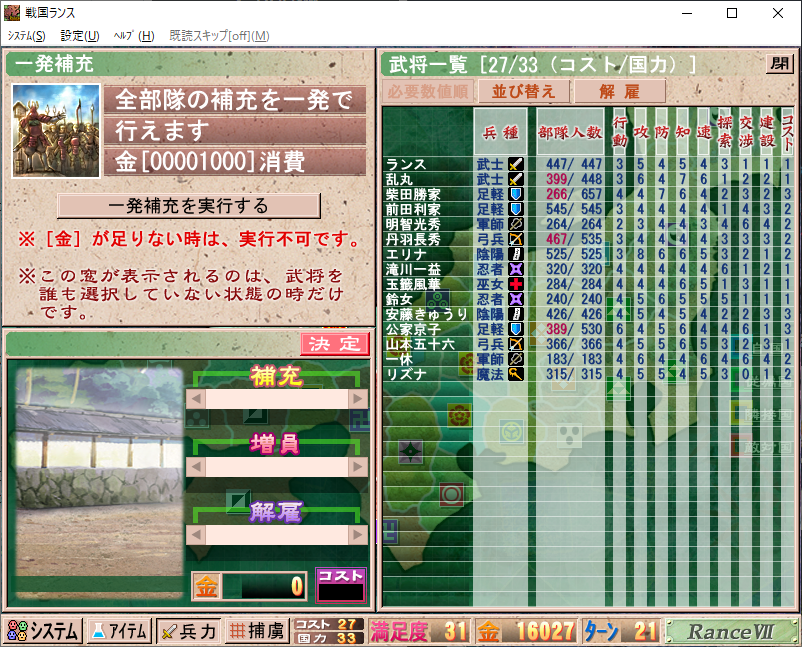Screen dimensions: 802x647
Task: Click the red cross miko icon in 玉籤風華 row
Action: pos(516,284)
